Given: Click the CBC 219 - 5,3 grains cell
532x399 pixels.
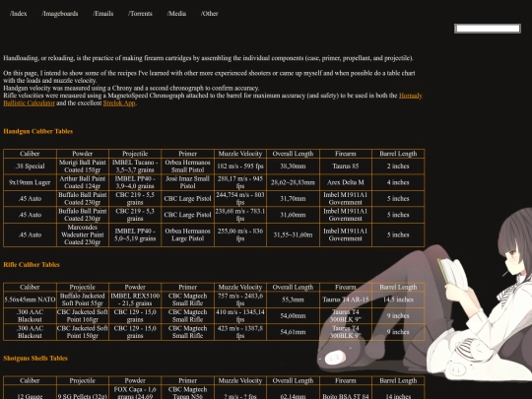Looking at the screenshot, I should (x=135, y=215).
